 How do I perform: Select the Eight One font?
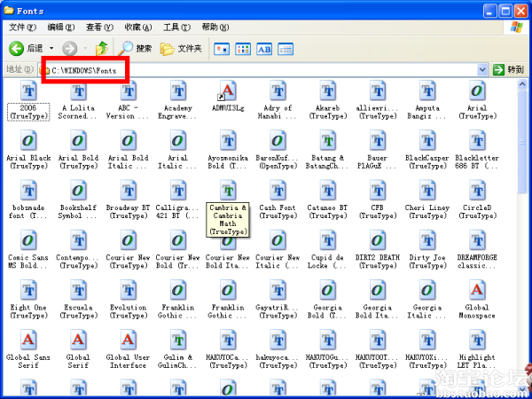(28, 300)
